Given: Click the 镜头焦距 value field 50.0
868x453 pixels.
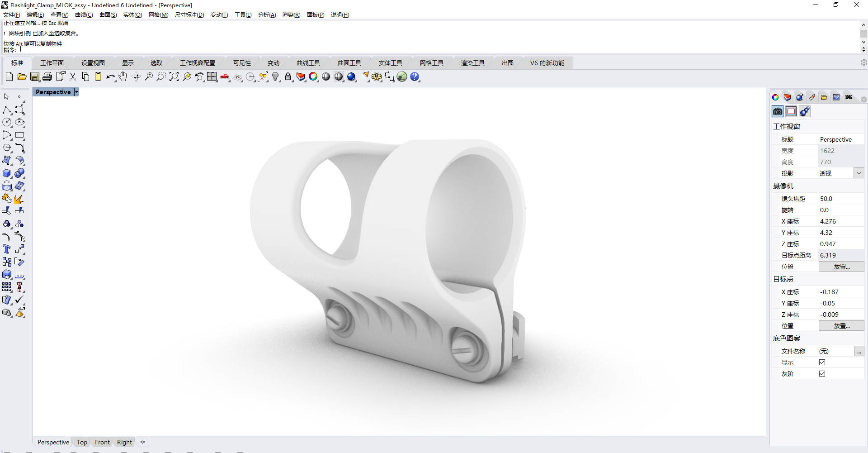Looking at the screenshot, I should point(841,199).
